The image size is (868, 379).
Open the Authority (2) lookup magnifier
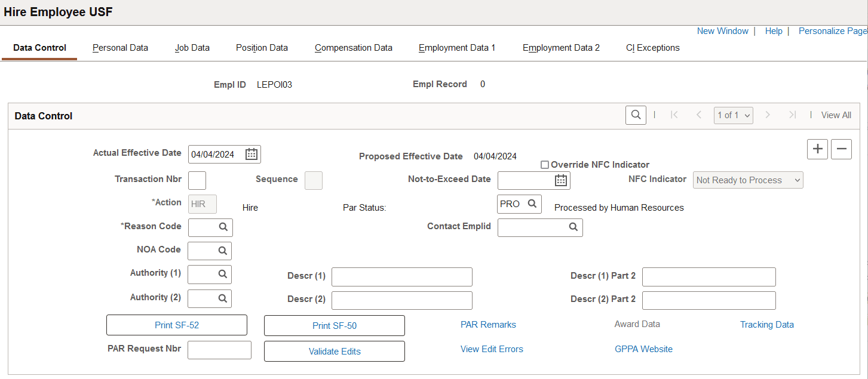[218, 298]
